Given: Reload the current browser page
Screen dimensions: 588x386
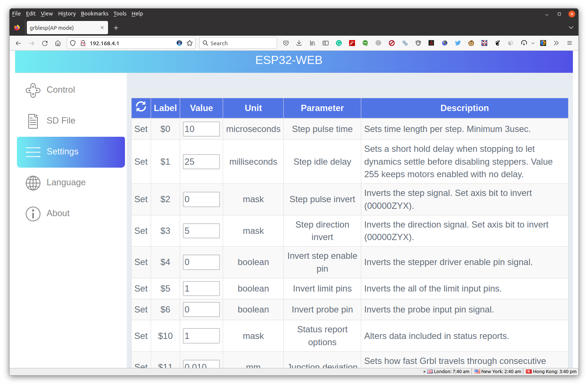Looking at the screenshot, I should click(x=45, y=43).
